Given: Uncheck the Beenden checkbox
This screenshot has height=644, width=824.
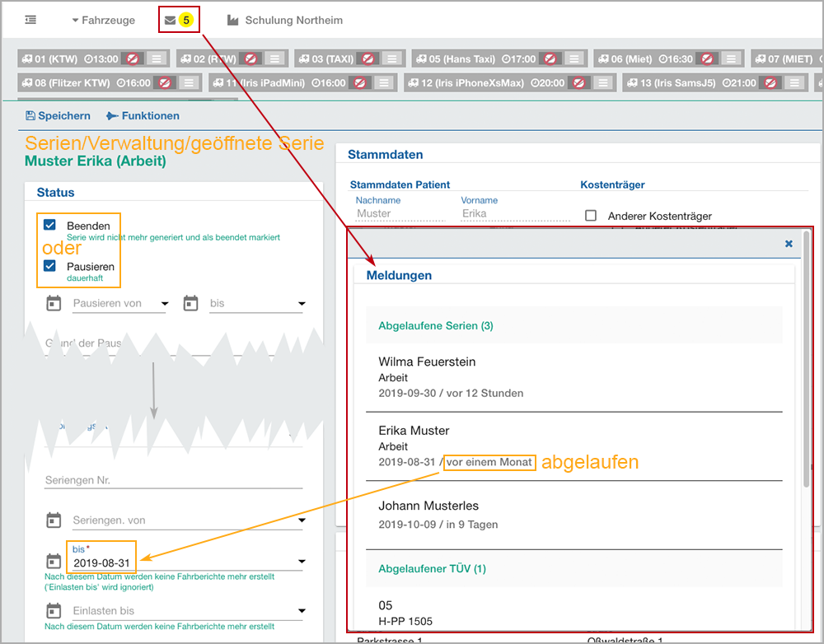Looking at the screenshot, I should [49, 225].
